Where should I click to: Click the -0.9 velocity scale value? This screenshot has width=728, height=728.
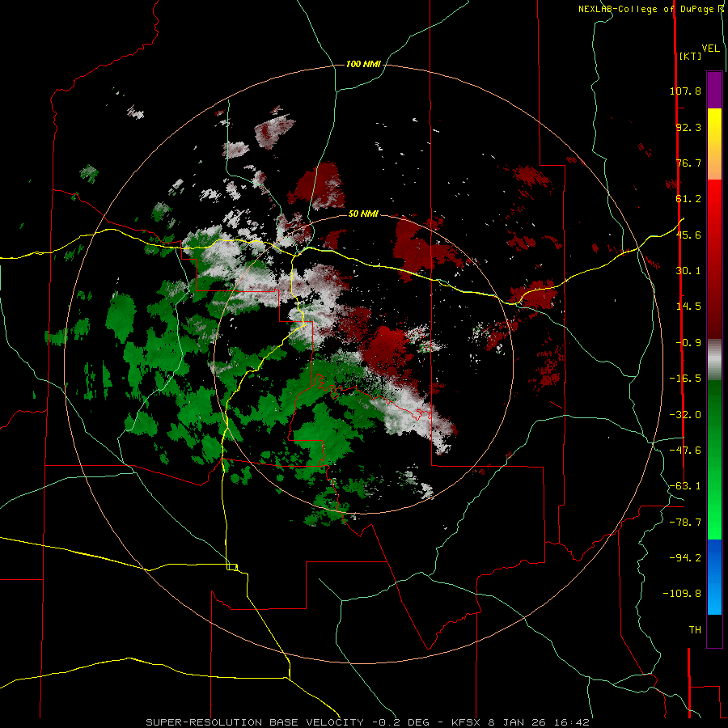click(x=688, y=343)
